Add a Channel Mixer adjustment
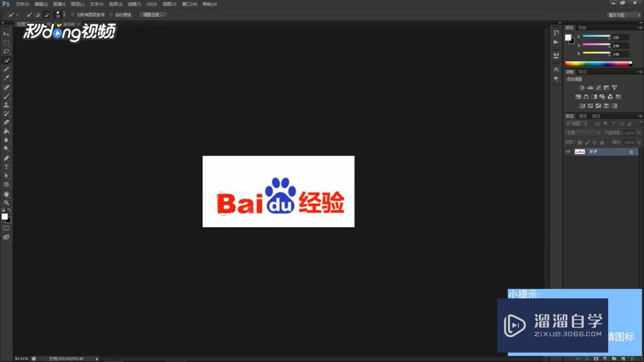The height and width of the screenshot is (362, 644). point(610,97)
